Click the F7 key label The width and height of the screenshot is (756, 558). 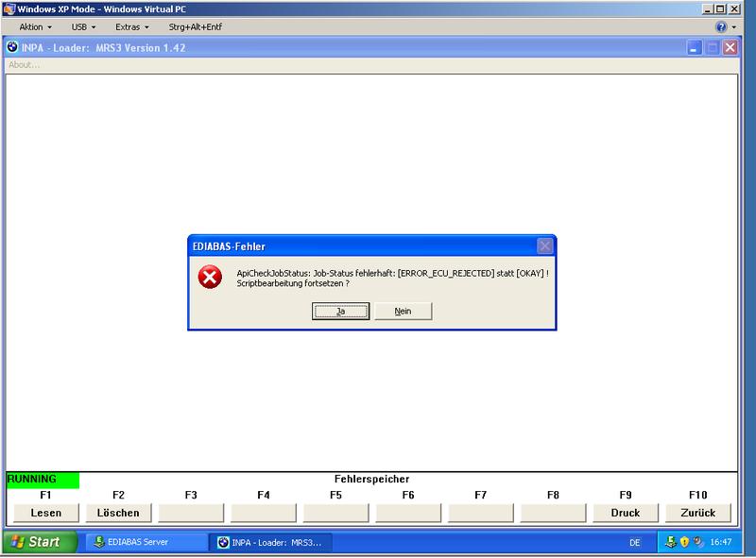pos(481,495)
